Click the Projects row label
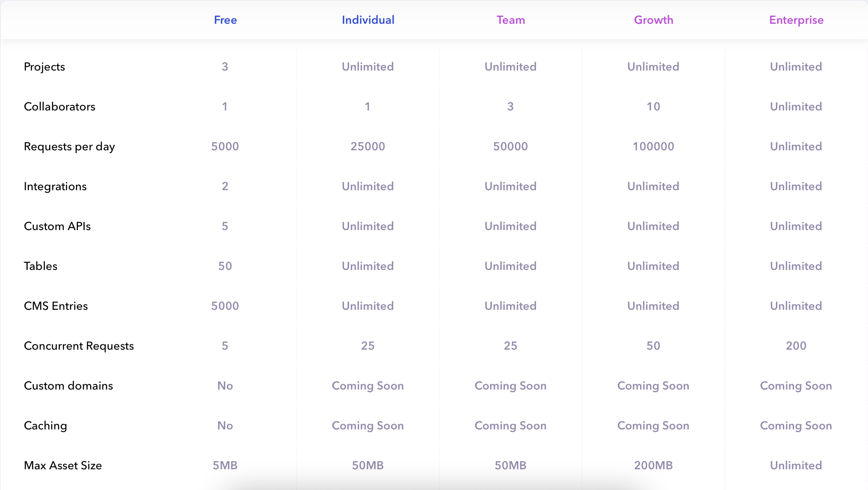The image size is (868, 490). [45, 67]
